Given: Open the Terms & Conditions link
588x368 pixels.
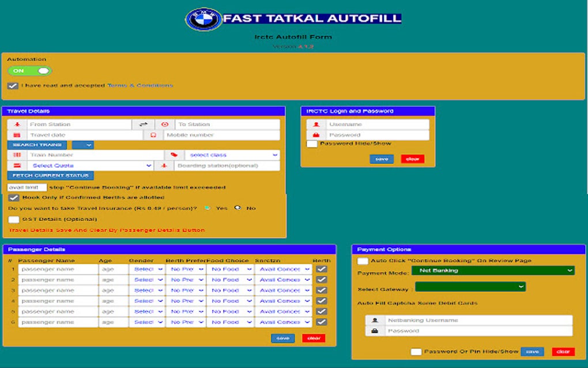Looking at the screenshot, I should click(139, 84).
